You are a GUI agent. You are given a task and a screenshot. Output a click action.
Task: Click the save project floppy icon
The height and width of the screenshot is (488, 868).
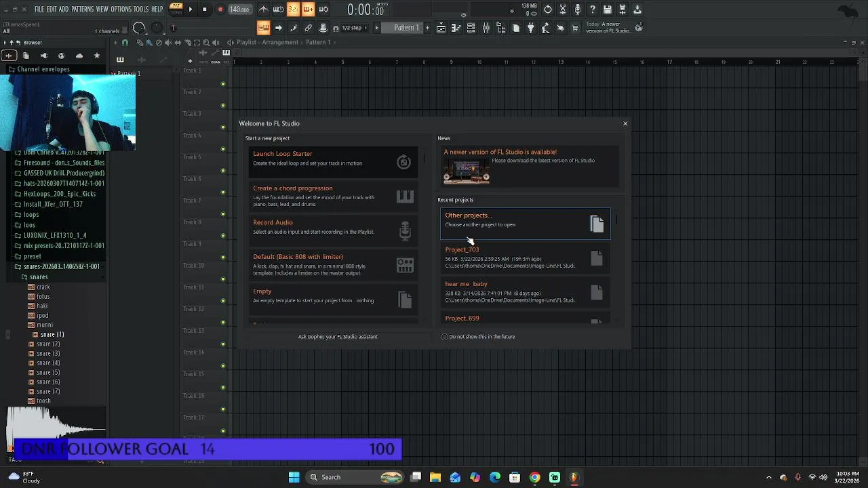608,9
